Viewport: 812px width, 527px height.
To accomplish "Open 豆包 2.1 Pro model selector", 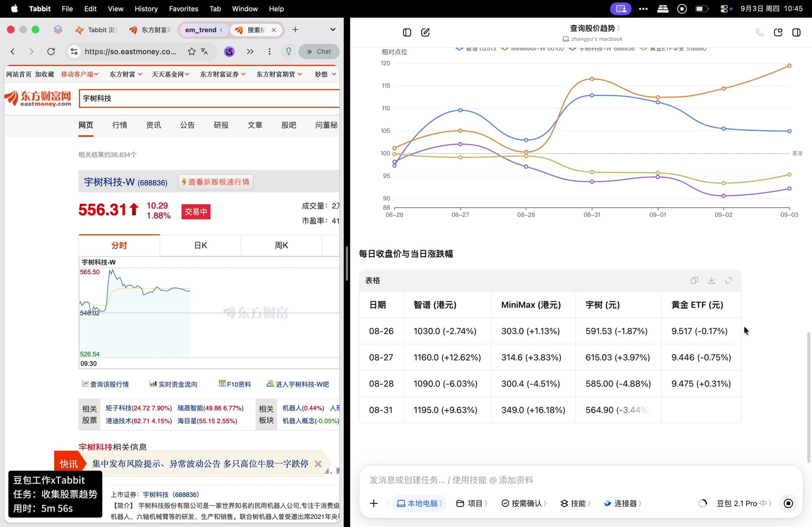I will [x=744, y=503].
